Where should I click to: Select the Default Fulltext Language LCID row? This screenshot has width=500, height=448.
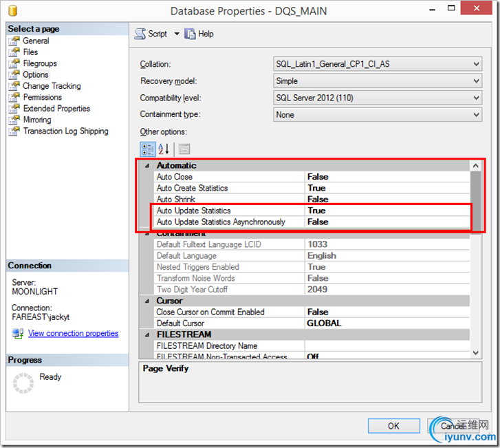click(x=312, y=244)
